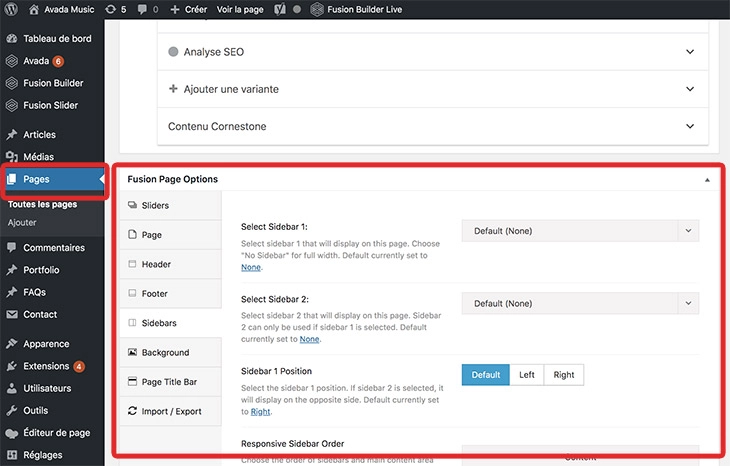Image resolution: width=730 pixels, height=466 pixels.
Task: Click the Fusion Slider sidebar icon
Action: (x=12, y=106)
